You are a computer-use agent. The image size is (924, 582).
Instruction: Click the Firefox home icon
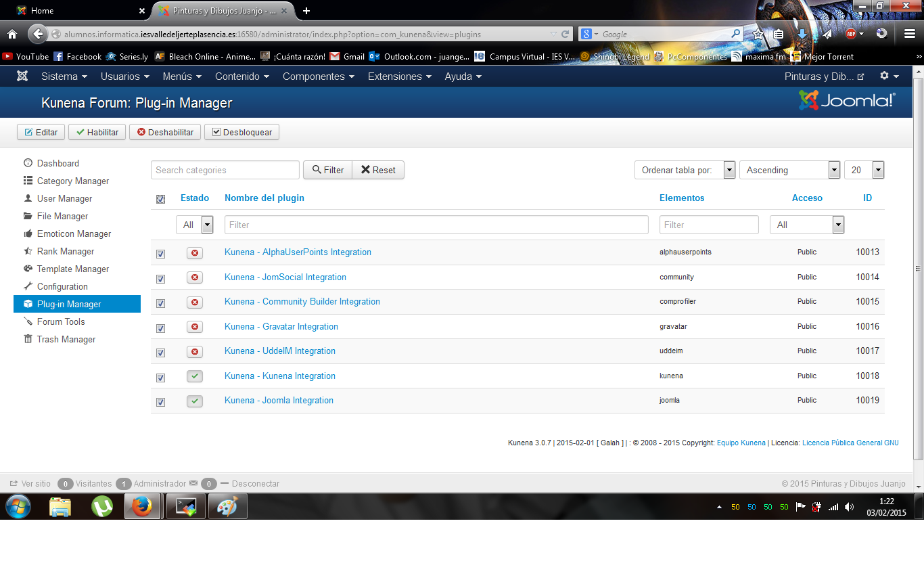(x=12, y=34)
